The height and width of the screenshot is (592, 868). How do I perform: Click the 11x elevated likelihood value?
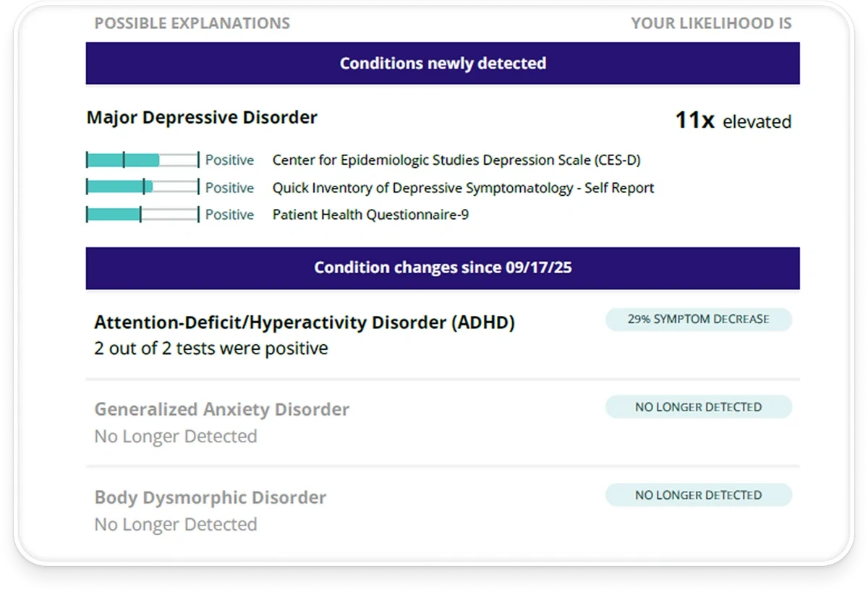click(733, 121)
